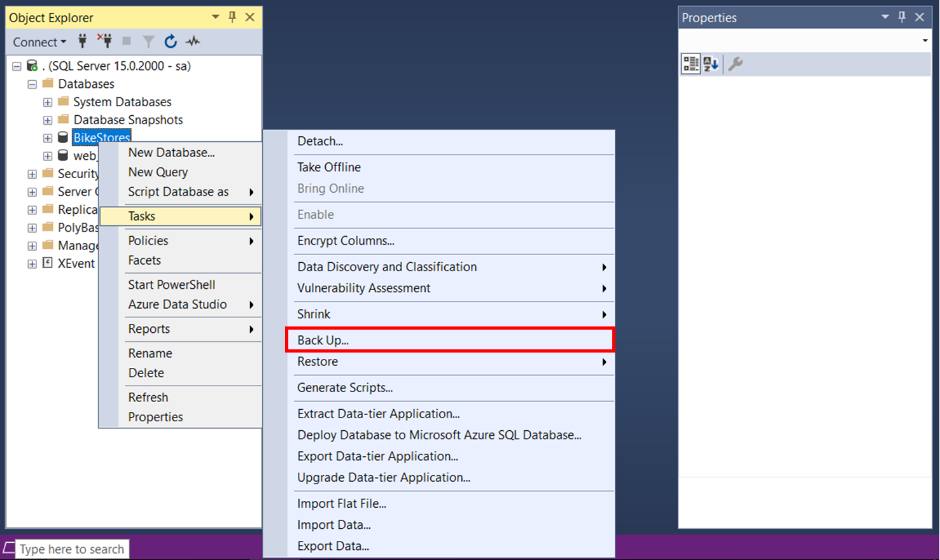Choose Start PowerShell
Viewport: 940px width, 560px height.
[x=181, y=284]
